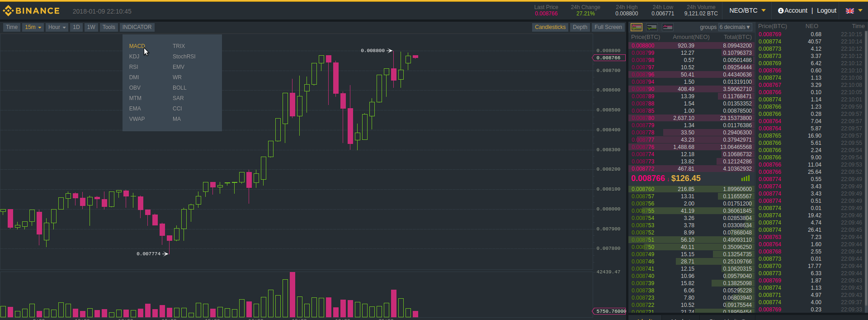Click buy order at price 0.008722

point(691,305)
